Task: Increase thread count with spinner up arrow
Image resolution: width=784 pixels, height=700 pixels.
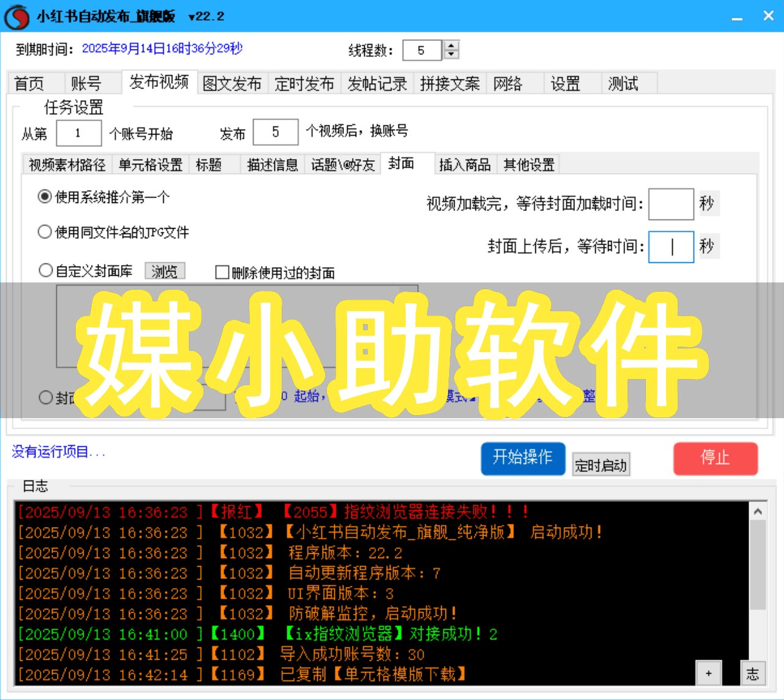Action: [x=451, y=46]
